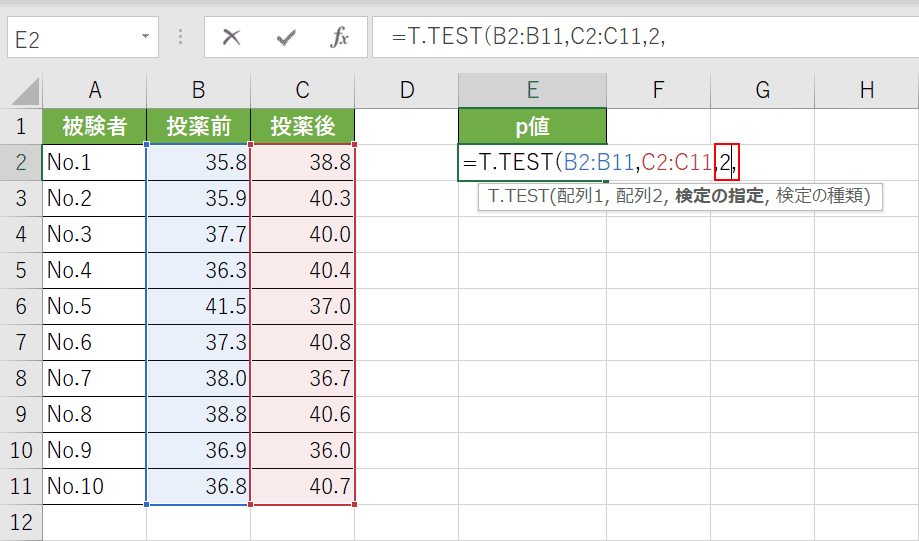The image size is (919, 541).
Task: Select row 5 header
Action: [21, 270]
